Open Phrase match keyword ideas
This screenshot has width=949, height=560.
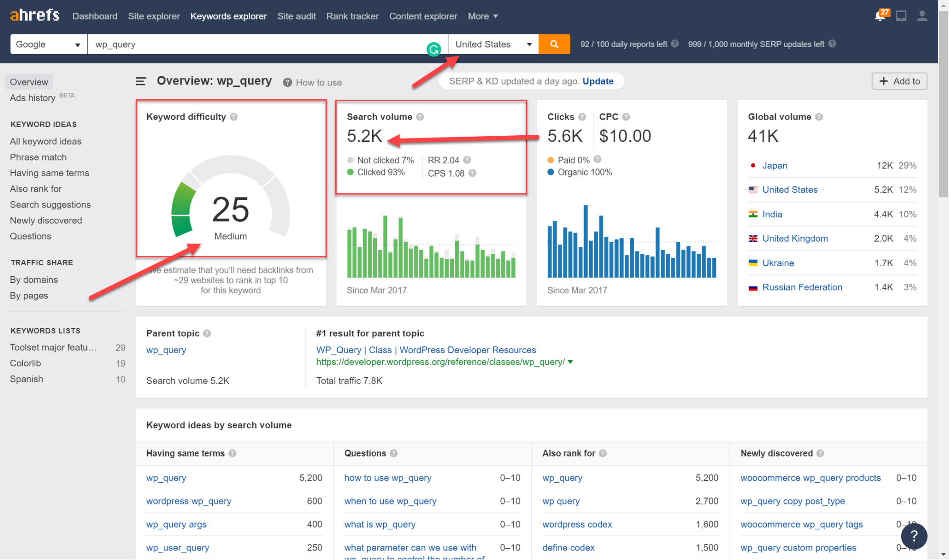coord(38,157)
